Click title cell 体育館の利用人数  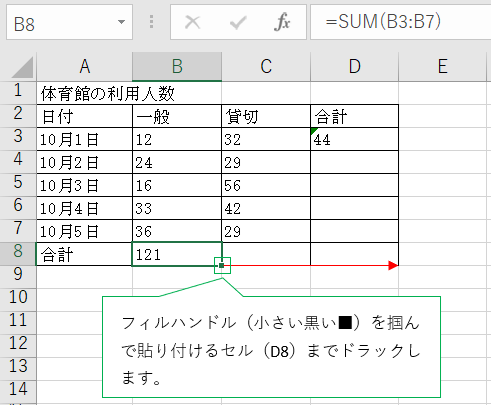pyautogui.click(x=107, y=94)
